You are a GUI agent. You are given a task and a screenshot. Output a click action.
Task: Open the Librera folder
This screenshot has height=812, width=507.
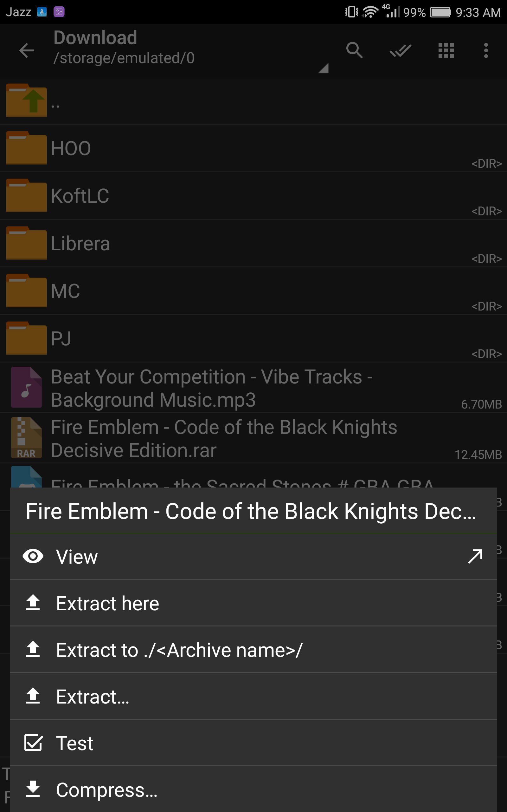pyautogui.click(x=134, y=243)
